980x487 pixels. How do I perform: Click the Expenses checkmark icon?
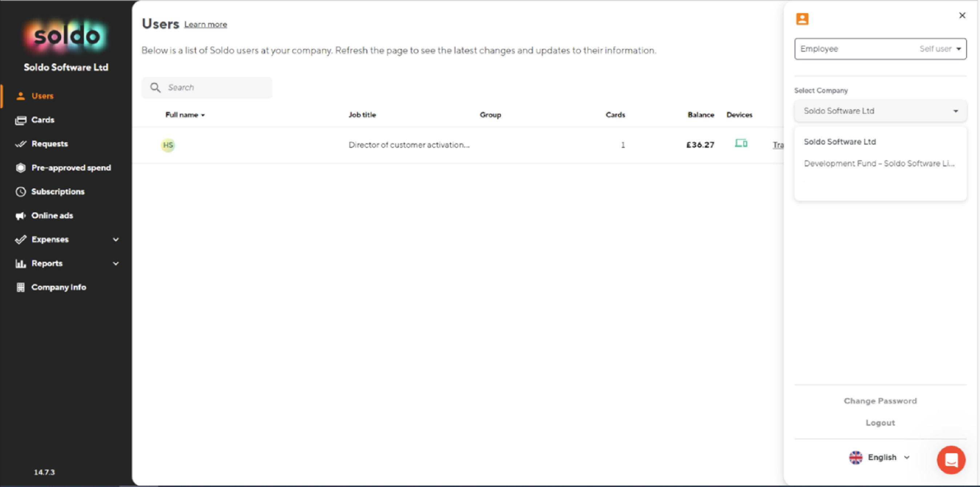coord(21,239)
